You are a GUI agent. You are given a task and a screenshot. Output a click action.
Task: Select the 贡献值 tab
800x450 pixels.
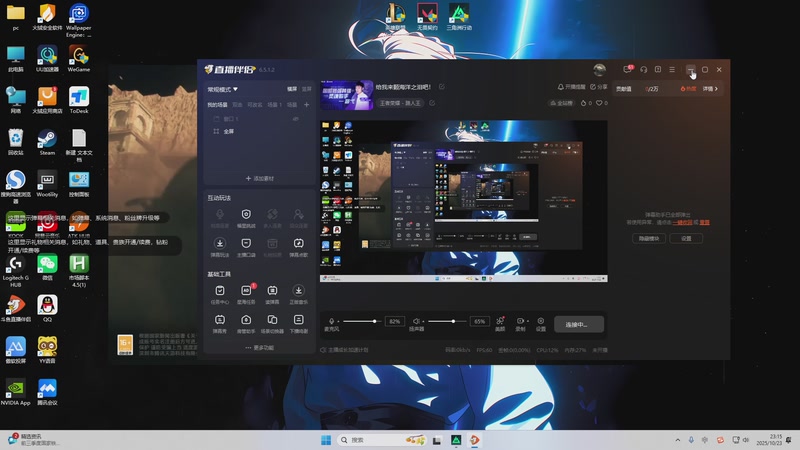623,89
